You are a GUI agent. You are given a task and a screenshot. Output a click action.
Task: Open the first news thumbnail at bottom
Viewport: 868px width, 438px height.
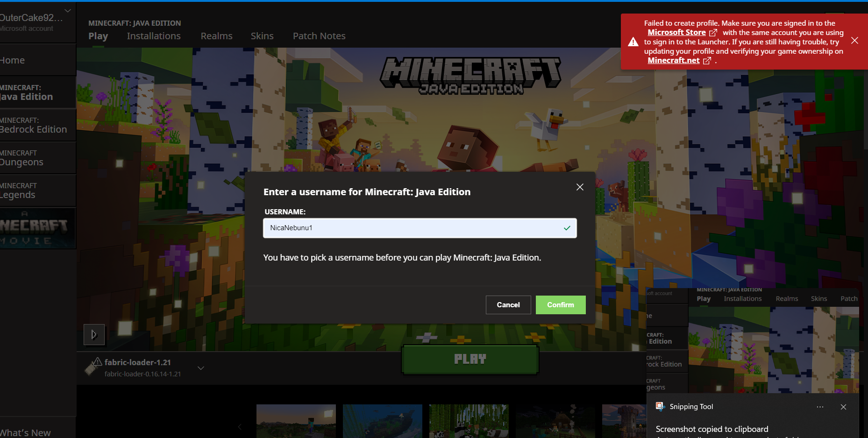tap(296, 421)
